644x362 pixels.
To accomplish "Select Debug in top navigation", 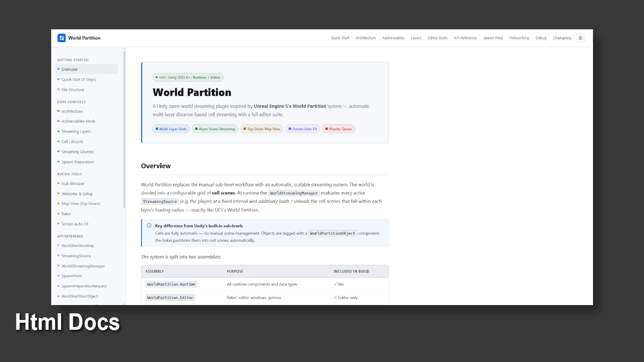I will click(541, 38).
